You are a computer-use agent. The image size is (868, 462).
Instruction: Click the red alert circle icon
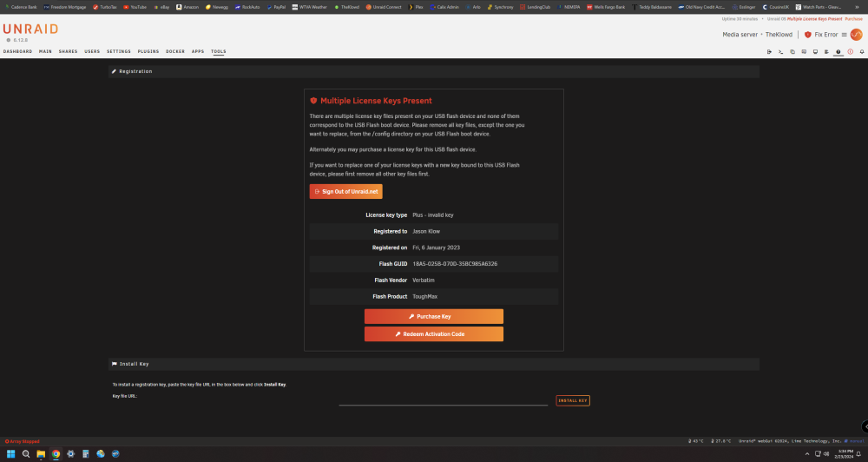click(851, 51)
